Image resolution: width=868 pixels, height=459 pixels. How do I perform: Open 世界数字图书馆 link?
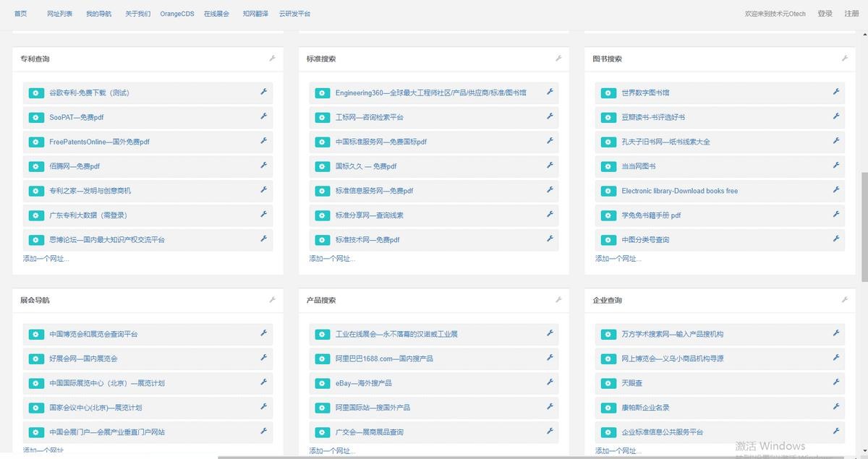(645, 93)
